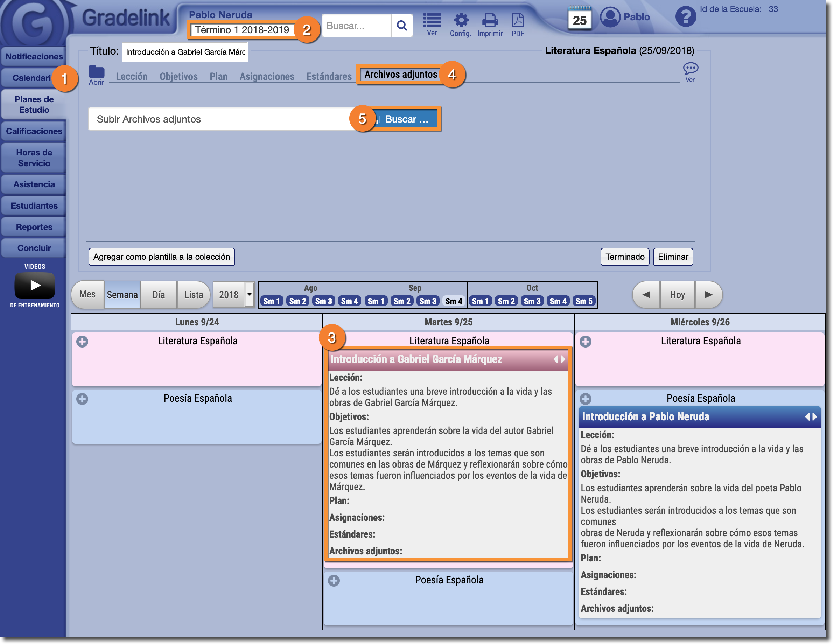
Task: Open the Calificaciones sidebar menu
Action: 34,131
